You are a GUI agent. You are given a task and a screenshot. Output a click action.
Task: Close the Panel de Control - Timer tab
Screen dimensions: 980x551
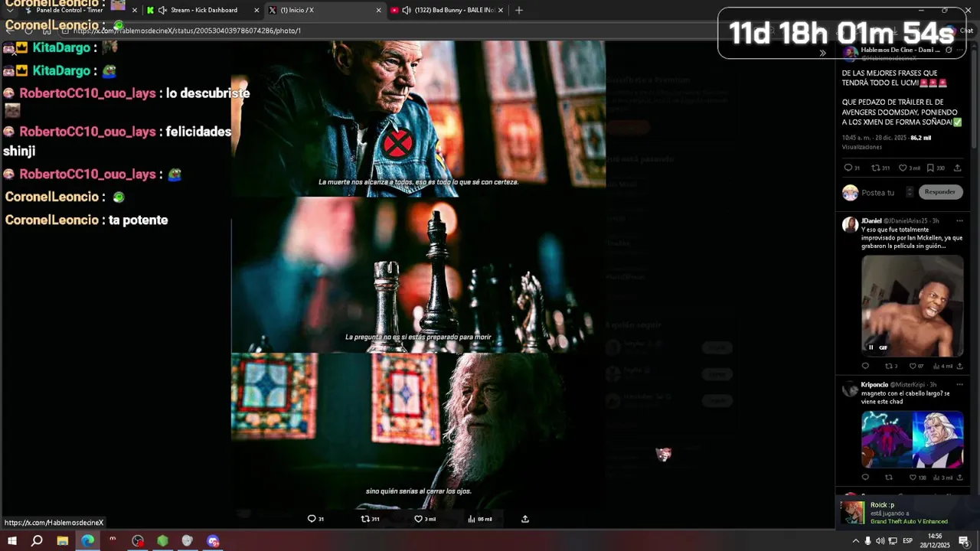(x=135, y=10)
